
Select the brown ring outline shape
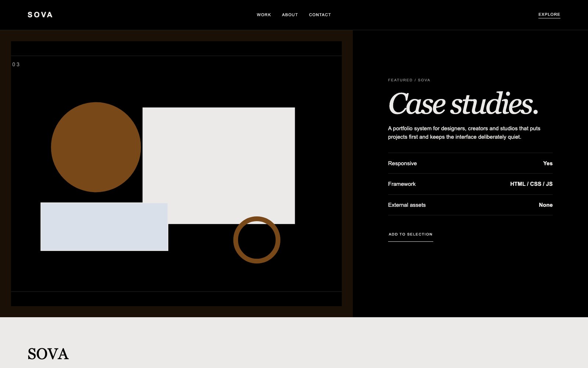[x=257, y=240]
